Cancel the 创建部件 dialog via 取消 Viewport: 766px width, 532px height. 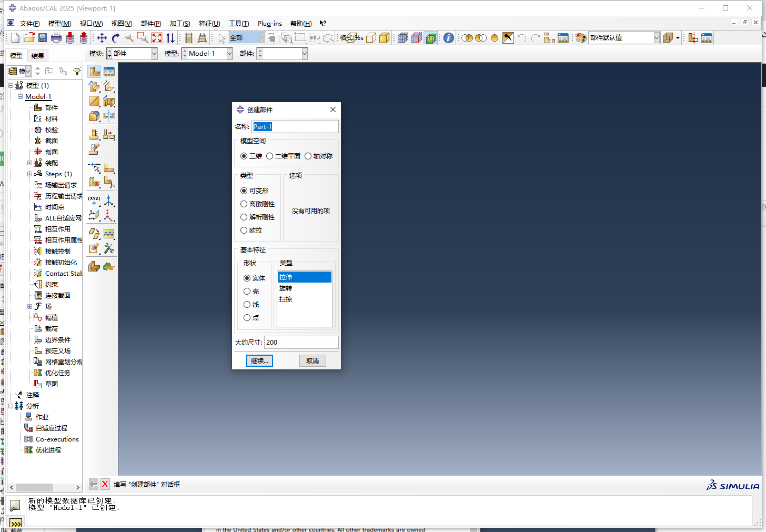[x=313, y=360]
